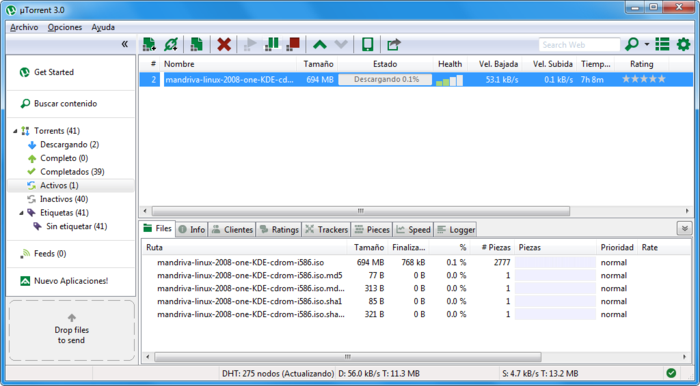The image size is (700, 386).
Task: Stop the torrent with the red square
Action: pos(293,44)
